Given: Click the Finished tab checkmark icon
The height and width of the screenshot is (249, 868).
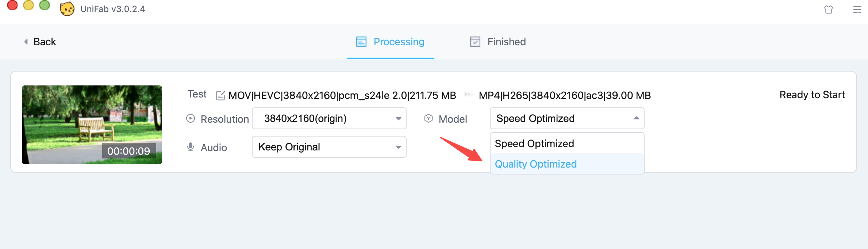Looking at the screenshot, I should click(475, 42).
